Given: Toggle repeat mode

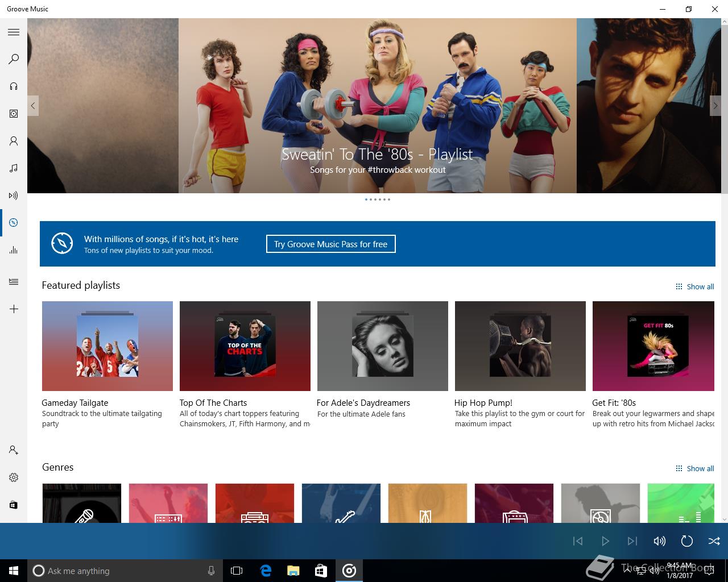Looking at the screenshot, I should (687, 541).
